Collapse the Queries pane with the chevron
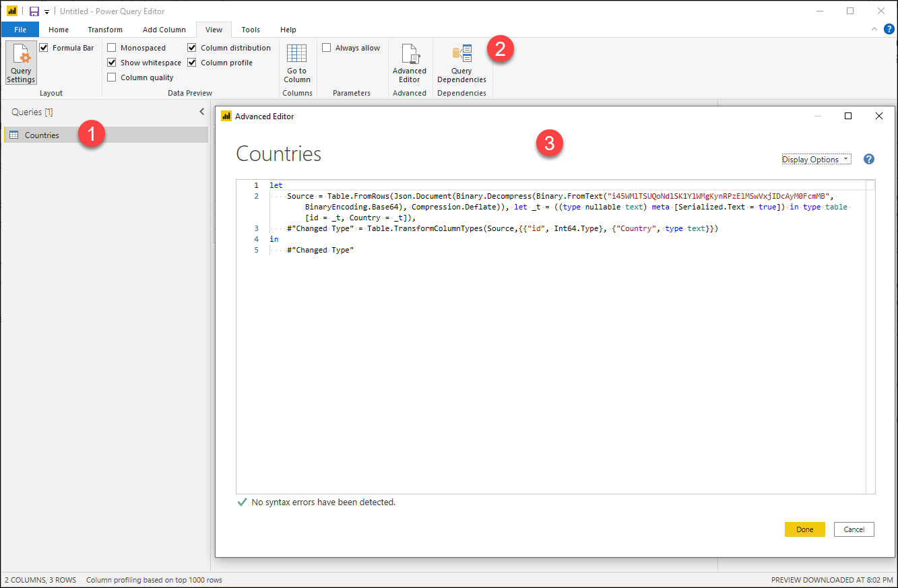898x588 pixels. click(201, 111)
